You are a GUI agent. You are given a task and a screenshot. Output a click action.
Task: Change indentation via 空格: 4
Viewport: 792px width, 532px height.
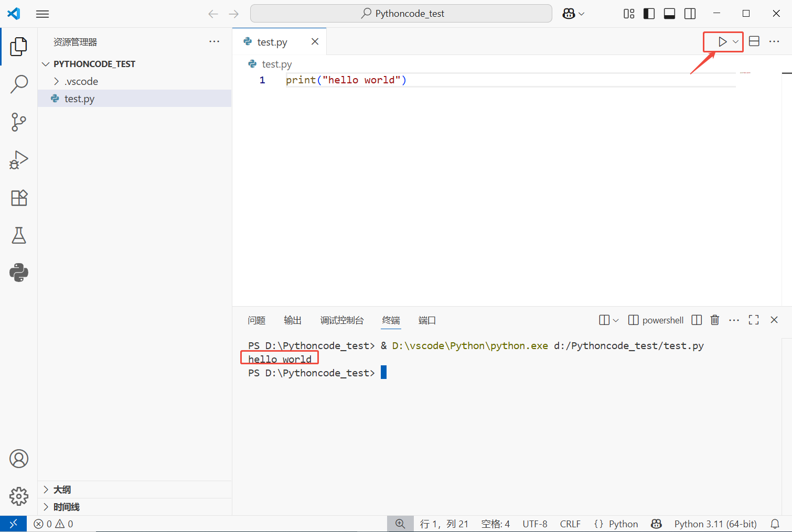pyautogui.click(x=495, y=524)
